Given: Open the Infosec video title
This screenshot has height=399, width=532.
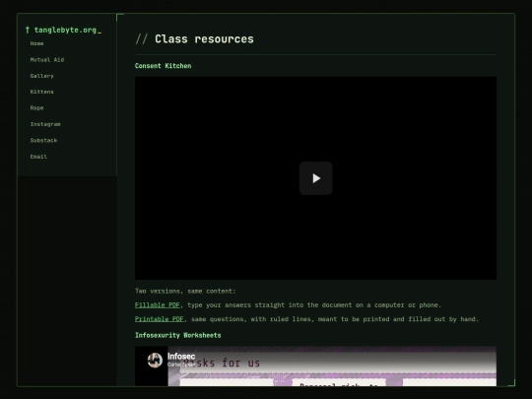Looking at the screenshot, I should pos(181,357).
